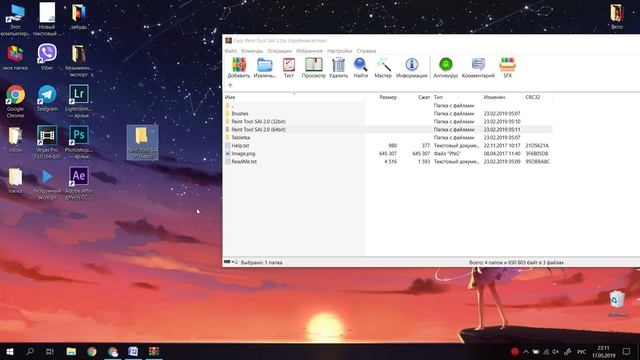Click the Recycle Bin desktop icon
The height and width of the screenshot is (360, 640).
point(617,303)
